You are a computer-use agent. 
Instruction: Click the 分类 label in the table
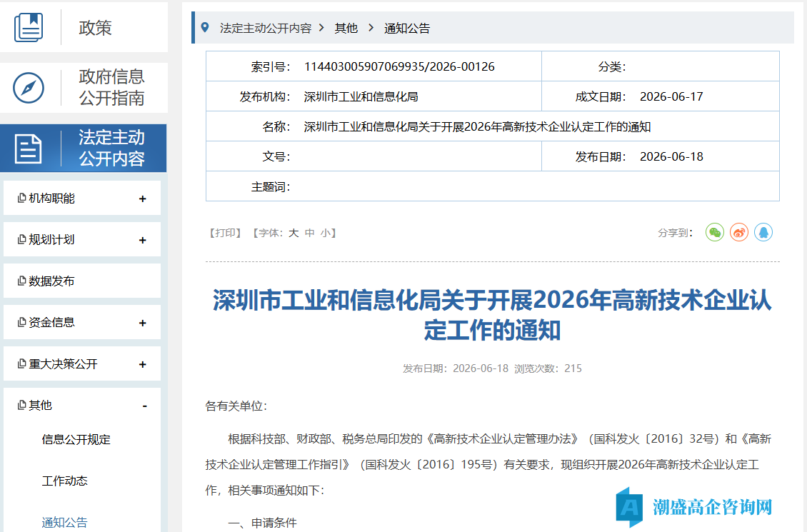612,67
